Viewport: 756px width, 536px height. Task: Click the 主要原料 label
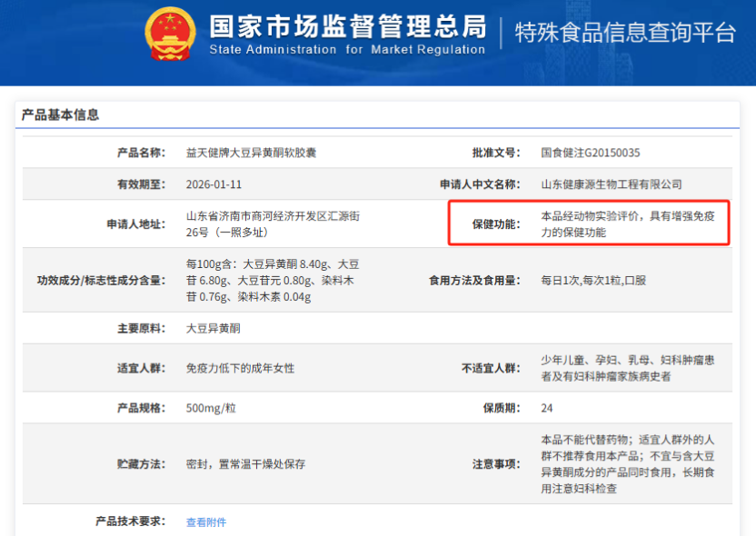141,329
